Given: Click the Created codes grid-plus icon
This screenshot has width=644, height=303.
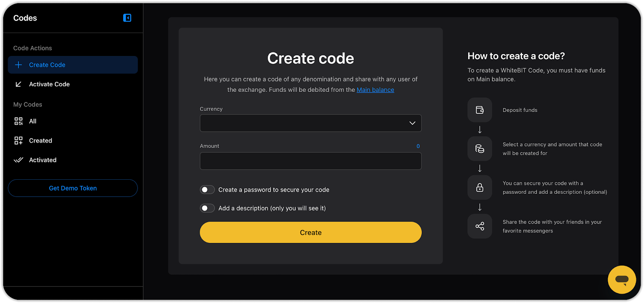Looking at the screenshot, I should [19, 141].
